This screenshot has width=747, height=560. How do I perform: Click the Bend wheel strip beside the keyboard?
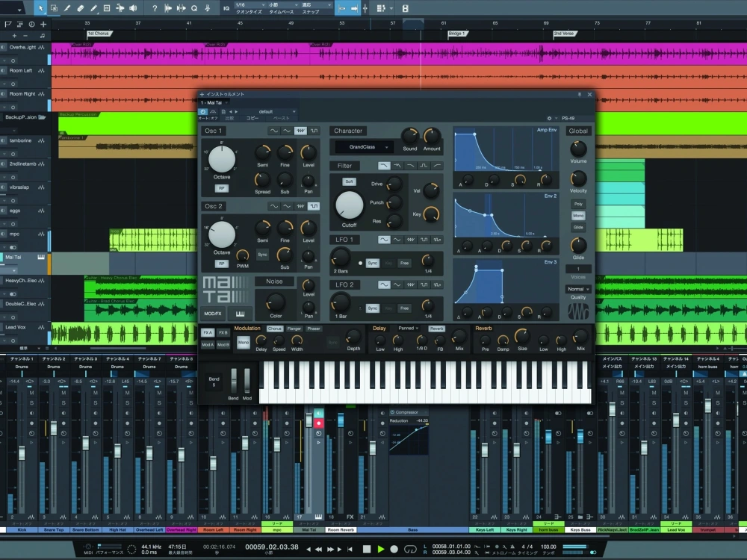pyautogui.click(x=234, y=381)
